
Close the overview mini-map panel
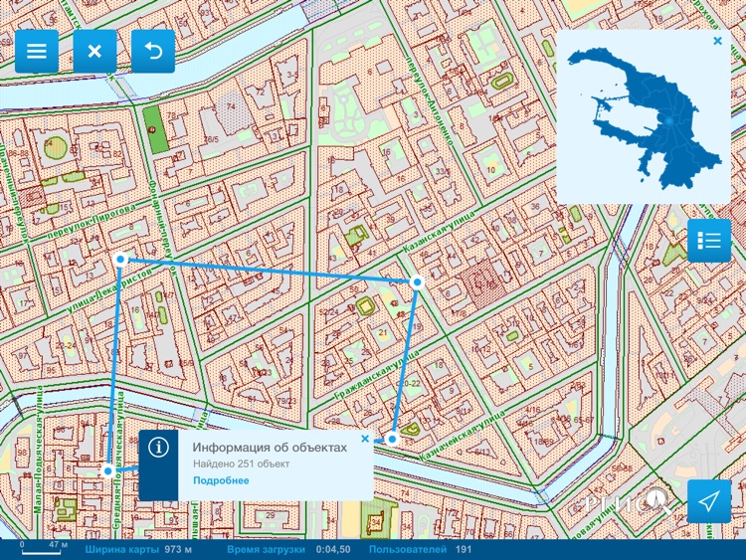coord(717,42)
